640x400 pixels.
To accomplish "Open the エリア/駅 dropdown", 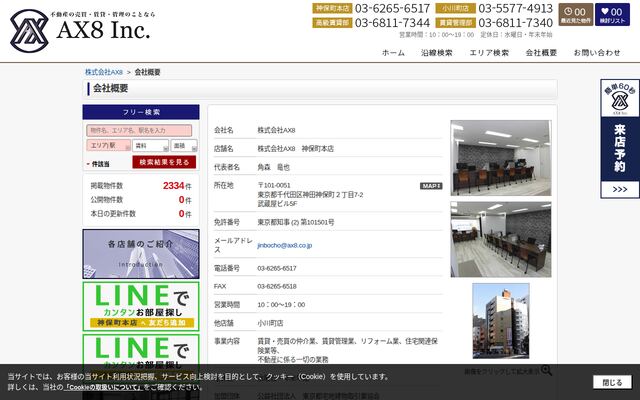I will [x=109, y=145].
